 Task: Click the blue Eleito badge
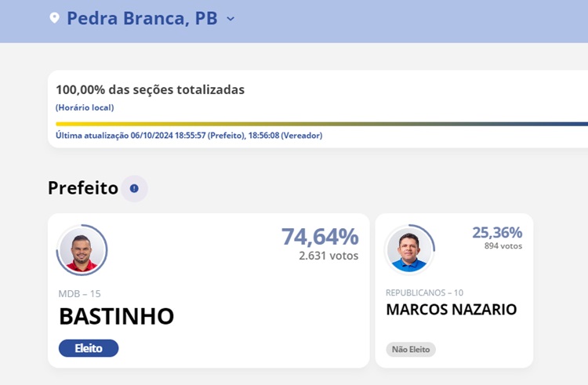[x=88, y=348]
